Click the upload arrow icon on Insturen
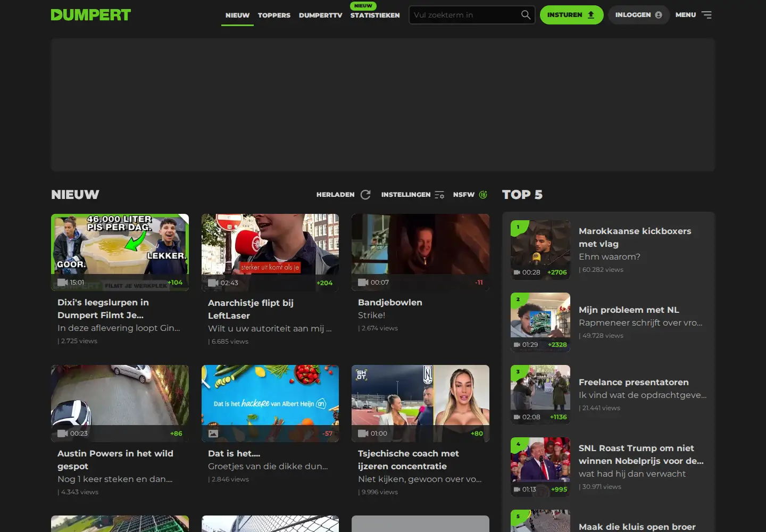766x532 pixels. point(591,15)
